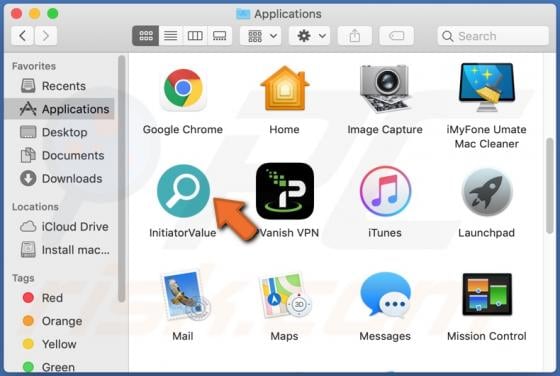Select the iTunes app icon
This screenshot has height=376, width=560.
tap(385, 191)
